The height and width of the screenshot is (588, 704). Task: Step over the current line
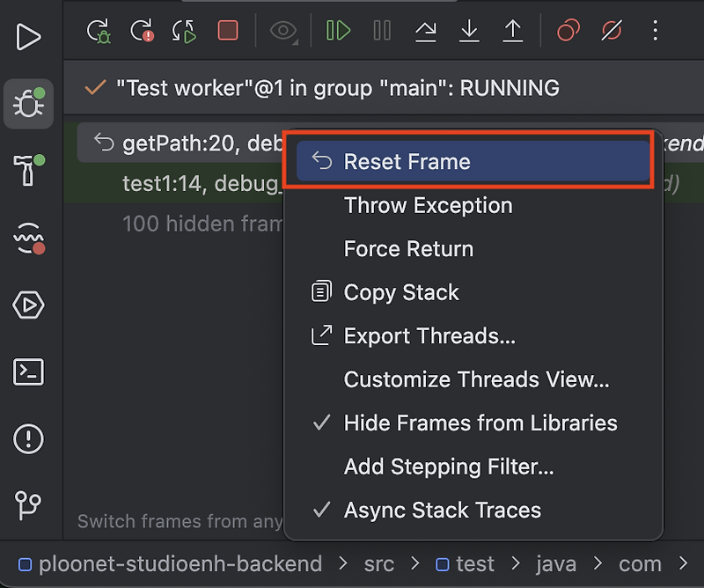tap(426, 29)
